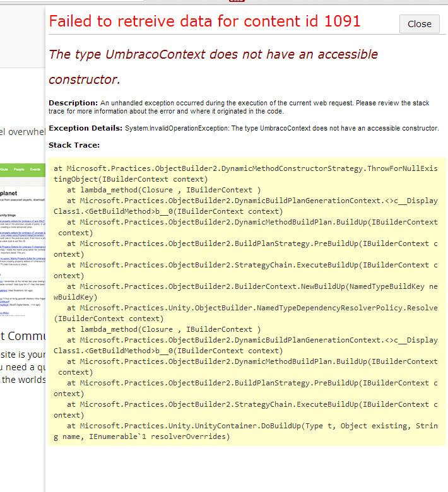Click 'Events' in background page green navigation
Screen dimensions: 448x492
(35, 170)
